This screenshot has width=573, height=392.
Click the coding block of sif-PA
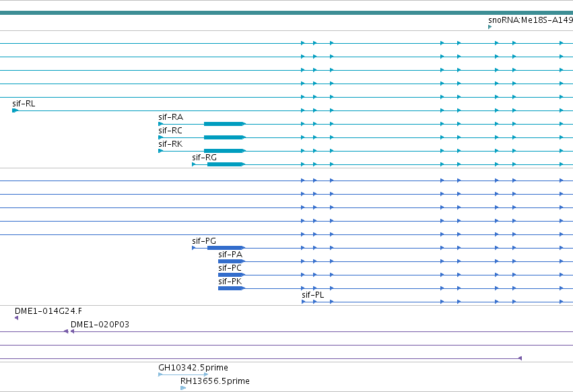[x=230, y=261]
